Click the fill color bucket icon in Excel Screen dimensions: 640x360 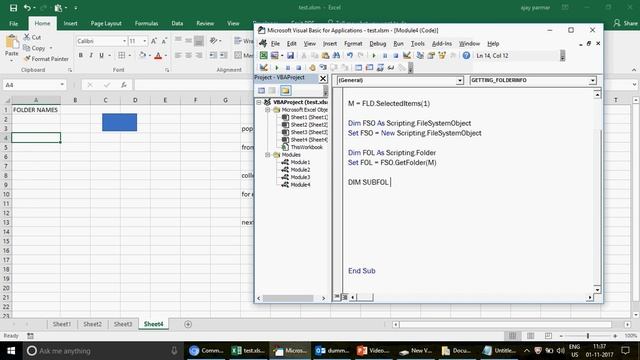point(142,56)
